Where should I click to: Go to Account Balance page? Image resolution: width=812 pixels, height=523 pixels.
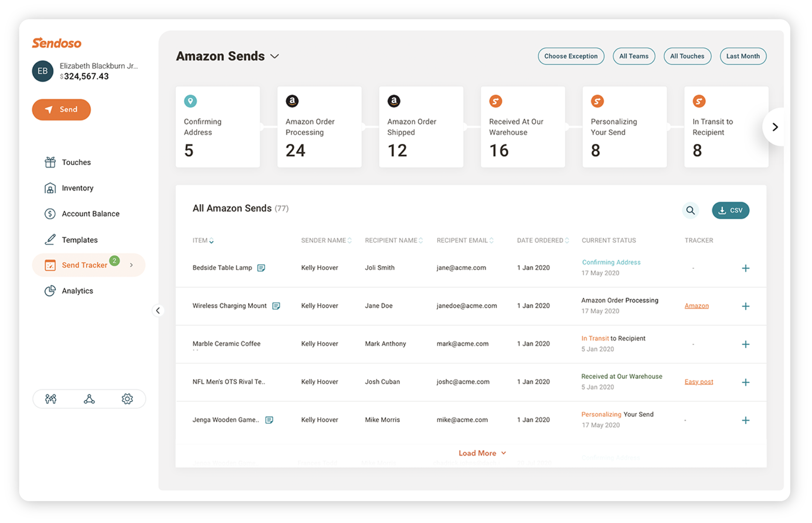(x=82, y=214)
